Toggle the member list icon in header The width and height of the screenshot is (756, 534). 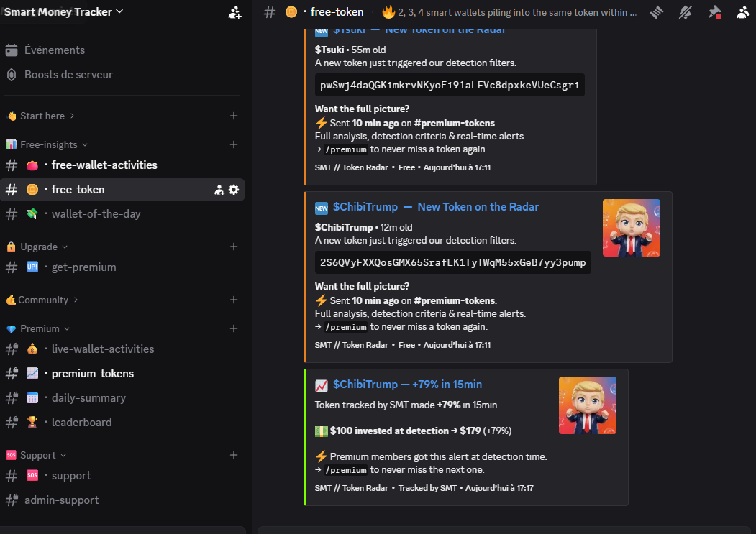[x=743, y=12]
